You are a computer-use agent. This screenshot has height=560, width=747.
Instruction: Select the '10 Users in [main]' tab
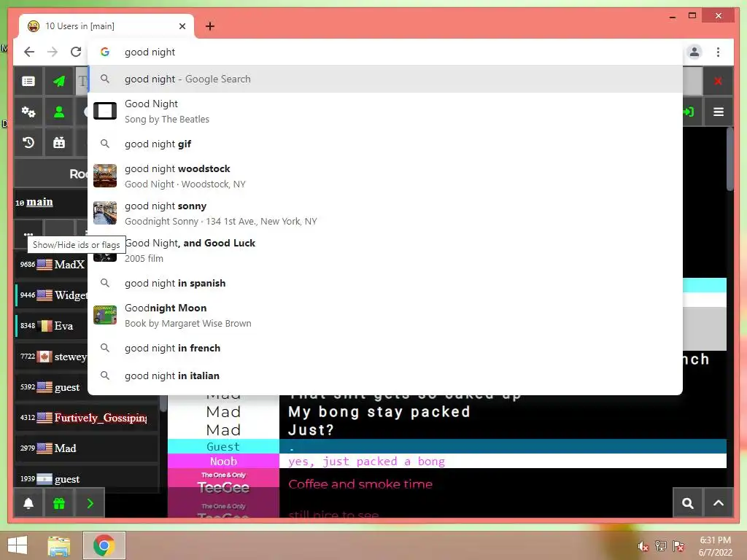(x=107, y=26)
